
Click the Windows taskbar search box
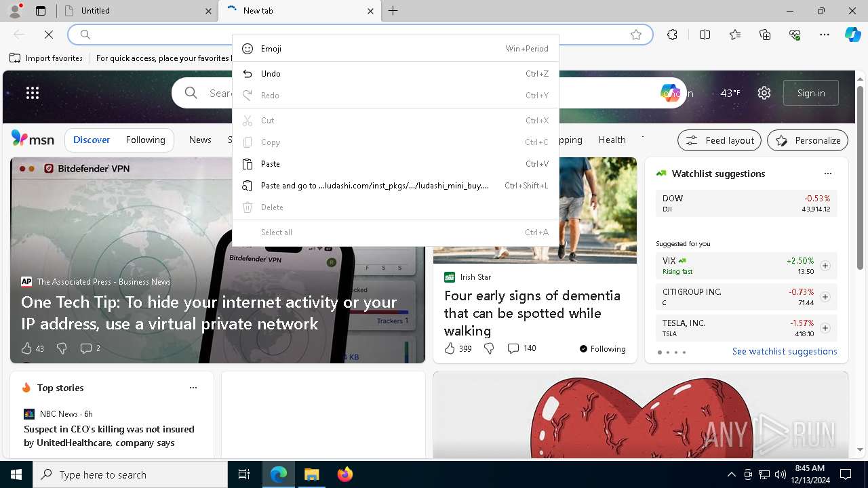pyautogui.click(x=130, y=474)
